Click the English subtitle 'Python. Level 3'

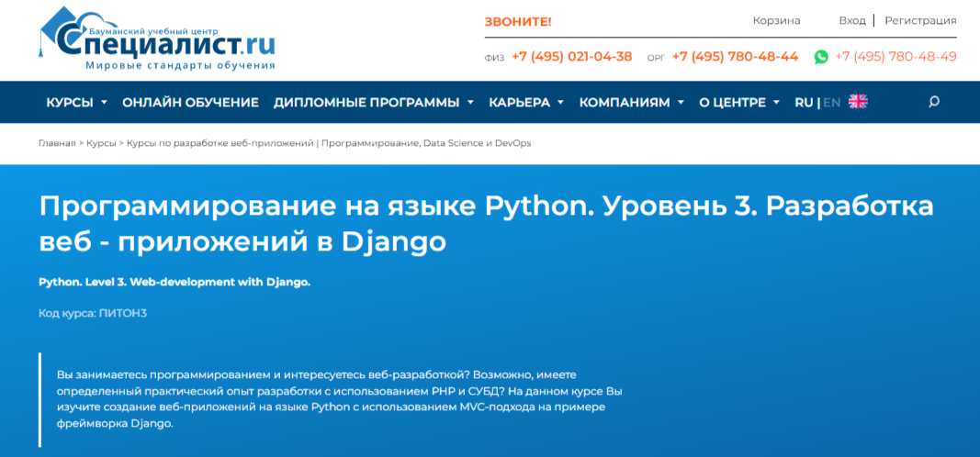(175, 283)
